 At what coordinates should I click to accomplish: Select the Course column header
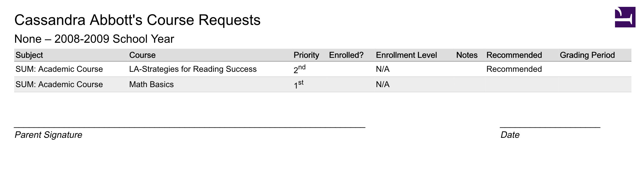click(142, 55)
